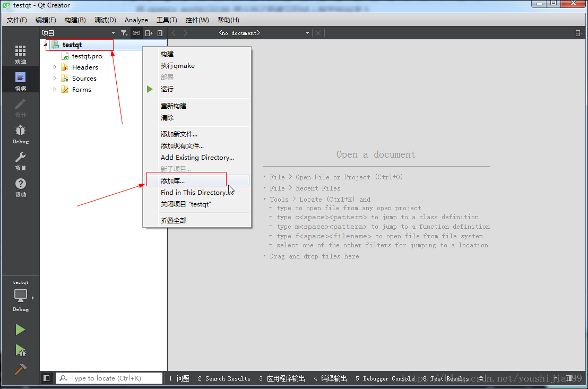
Task: Choose Clean in the context menu
Action: (x=197, y=118)
